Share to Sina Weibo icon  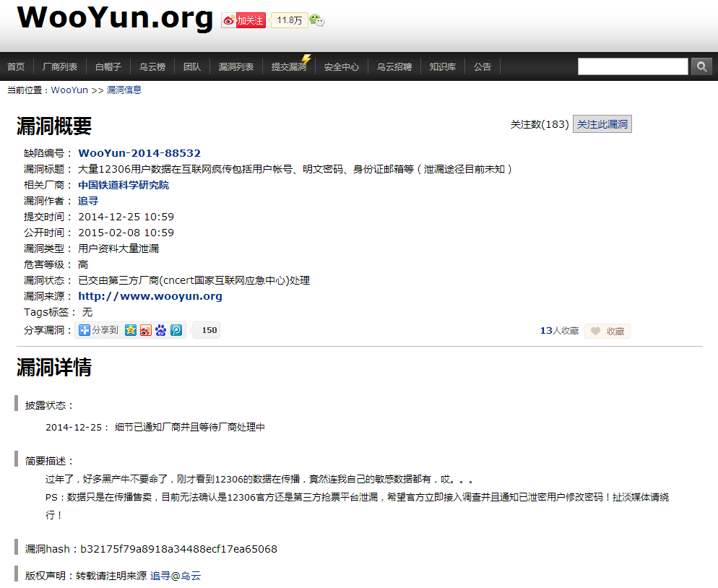click(146, 330)
